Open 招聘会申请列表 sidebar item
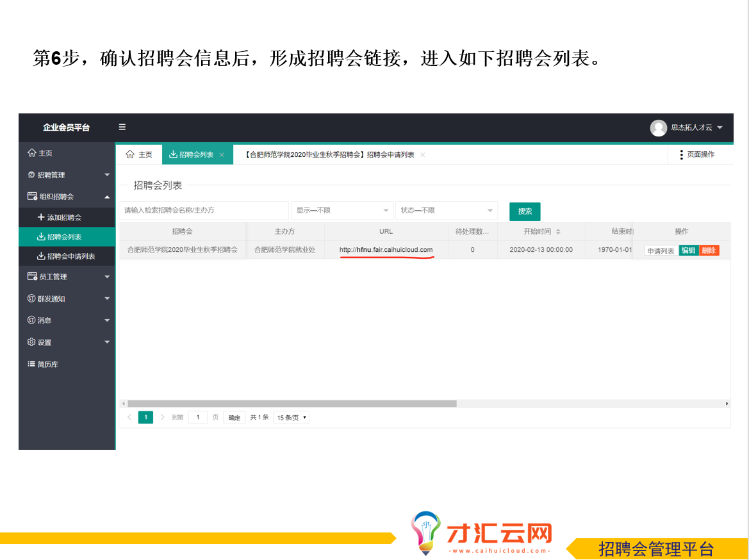 point(70,256)
